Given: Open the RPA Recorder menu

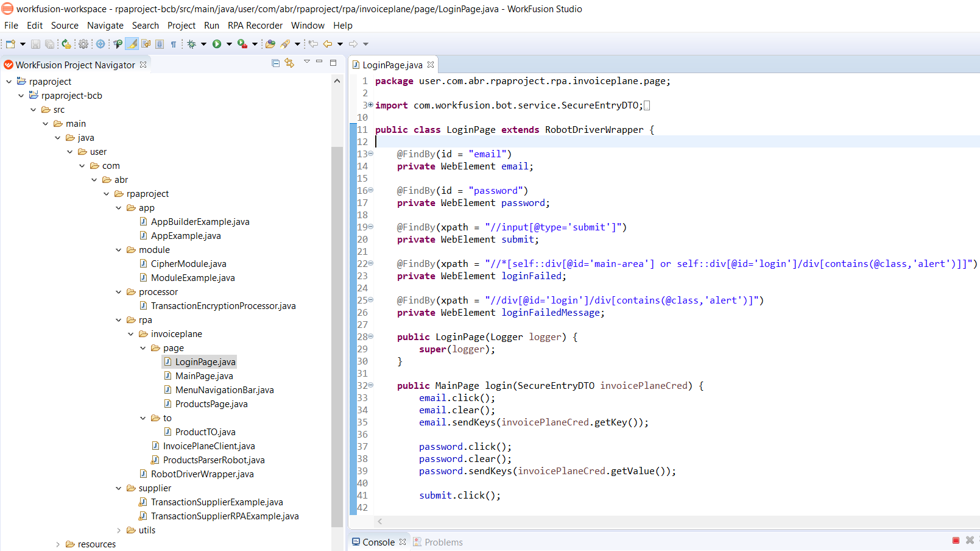Looking at the screenshot, I should click(x=255, y=26).
